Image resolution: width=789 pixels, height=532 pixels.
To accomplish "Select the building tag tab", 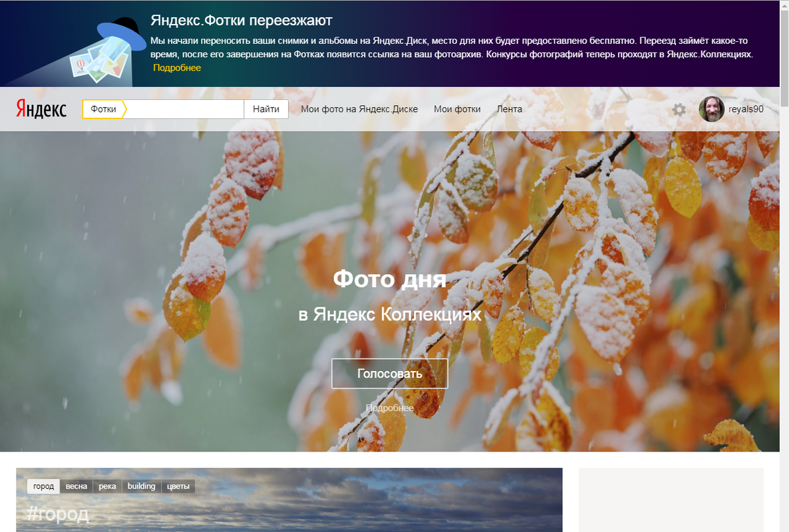I will click(x=142, y=486).
